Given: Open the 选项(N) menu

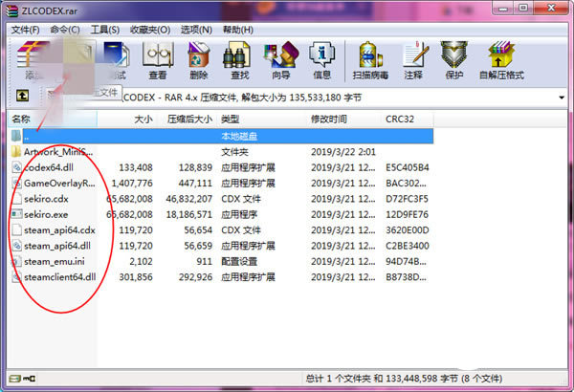Looking at the screenshot, I should [196, 29].
